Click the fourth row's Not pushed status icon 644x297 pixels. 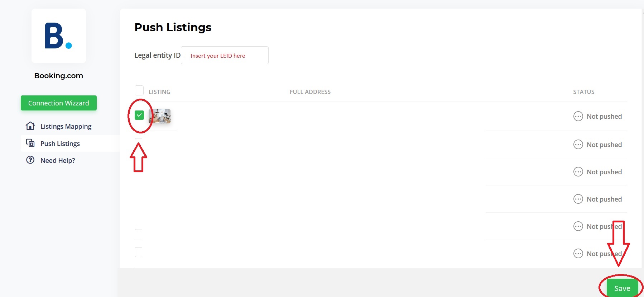pos(578,199)
